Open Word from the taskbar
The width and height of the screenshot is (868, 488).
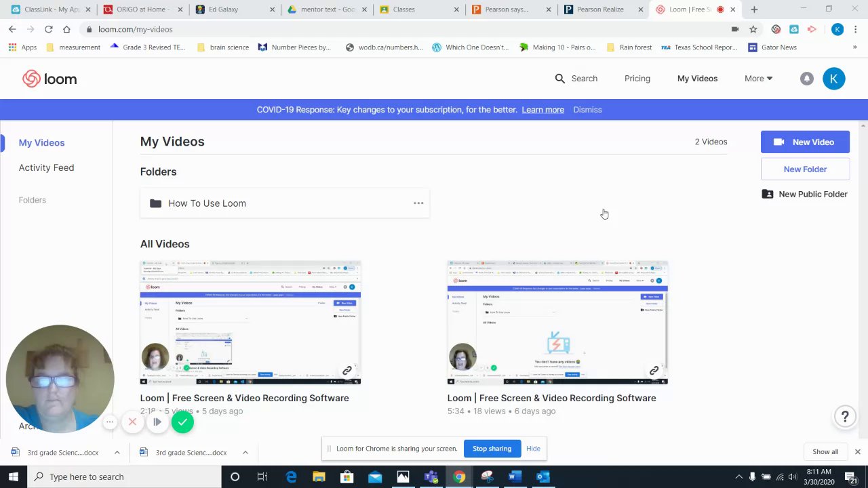(515, 476)
